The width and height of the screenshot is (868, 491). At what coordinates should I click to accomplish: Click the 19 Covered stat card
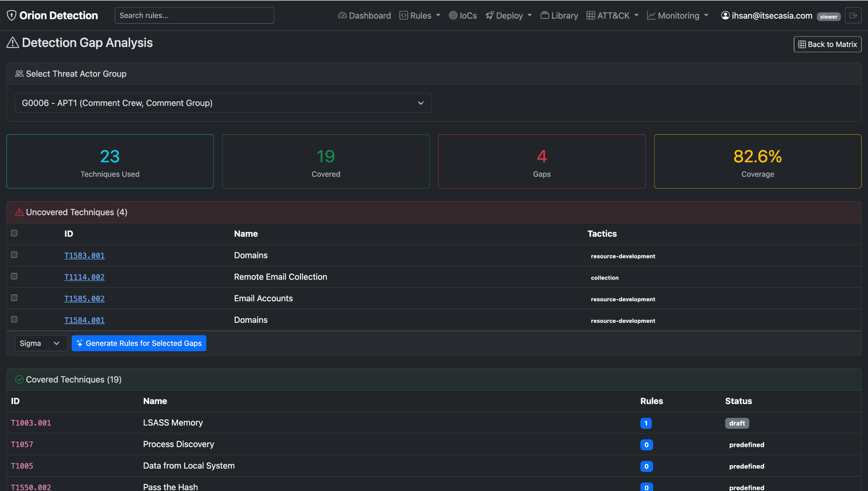[x=326, y=161]
